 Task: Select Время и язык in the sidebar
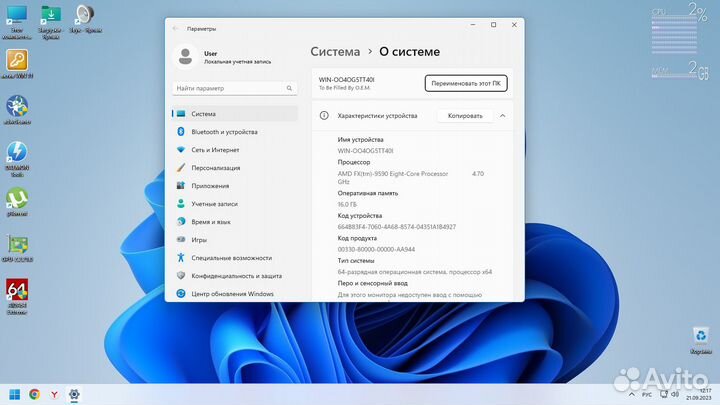pyautogui.click(x=210, y=222)
